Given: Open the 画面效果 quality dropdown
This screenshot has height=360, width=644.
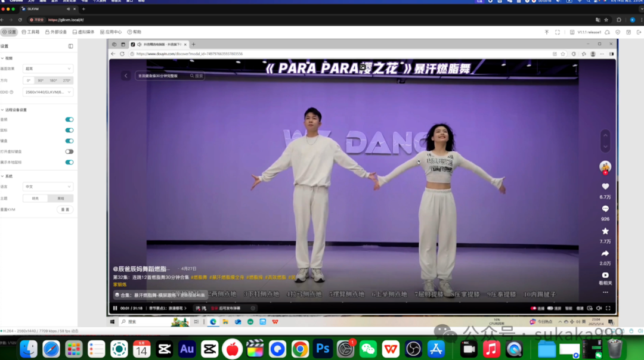Looking at the screenshot, I should [48, 69].
